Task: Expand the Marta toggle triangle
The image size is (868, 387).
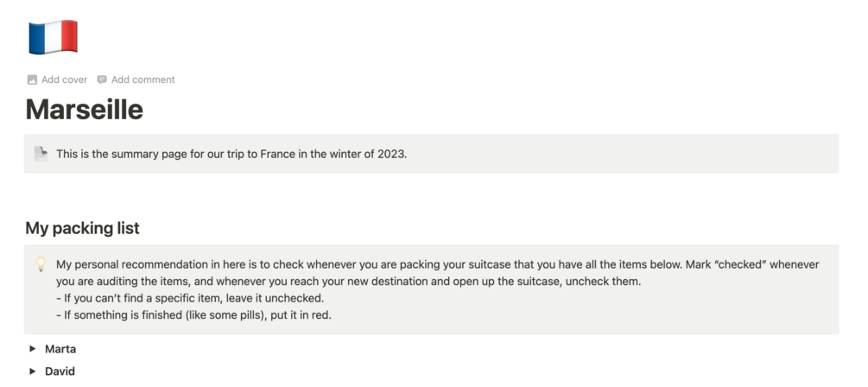Action: 33,349
